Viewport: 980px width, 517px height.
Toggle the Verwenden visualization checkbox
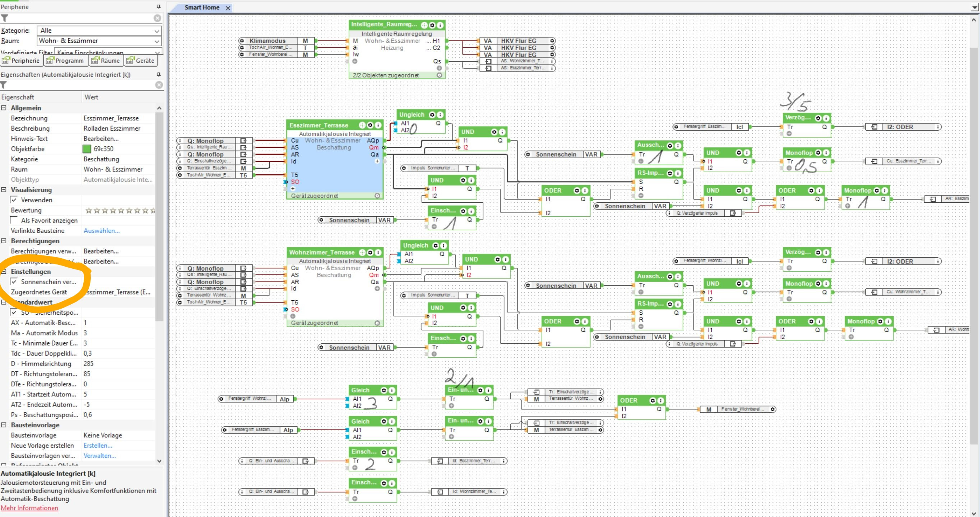(x=14, y=200)
